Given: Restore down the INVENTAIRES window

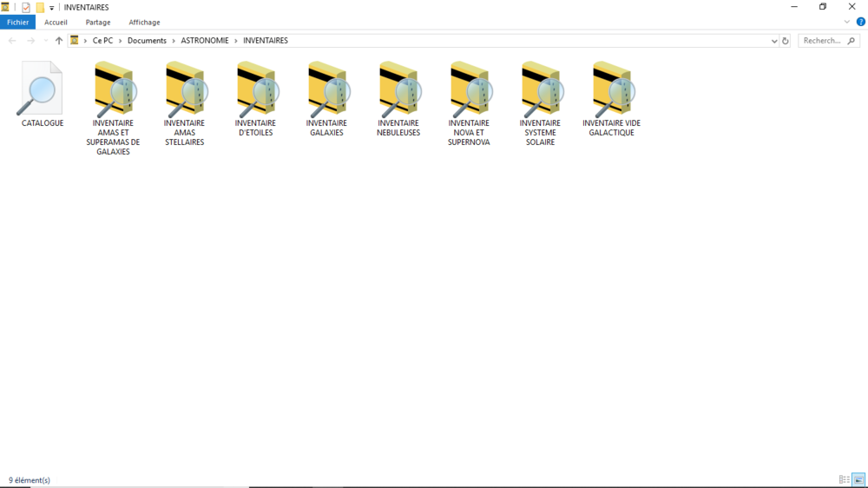Looking at the screenshot, I should click(x=823, y=7).
